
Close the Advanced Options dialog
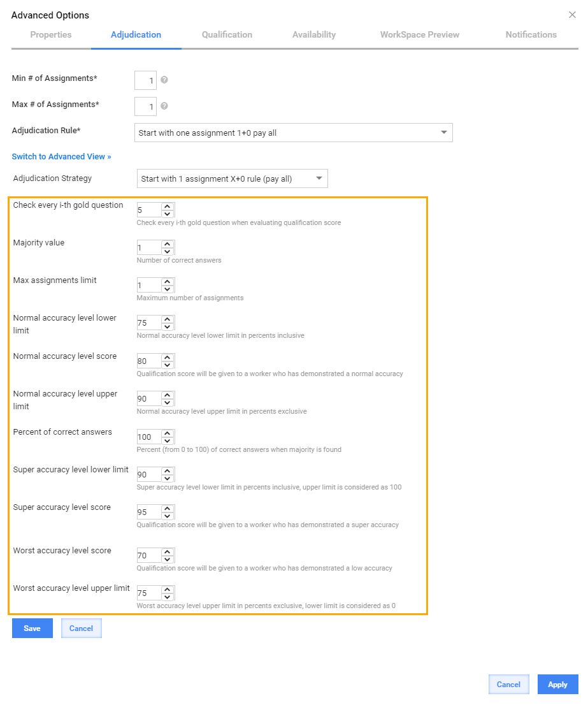[x=572, y=15]
